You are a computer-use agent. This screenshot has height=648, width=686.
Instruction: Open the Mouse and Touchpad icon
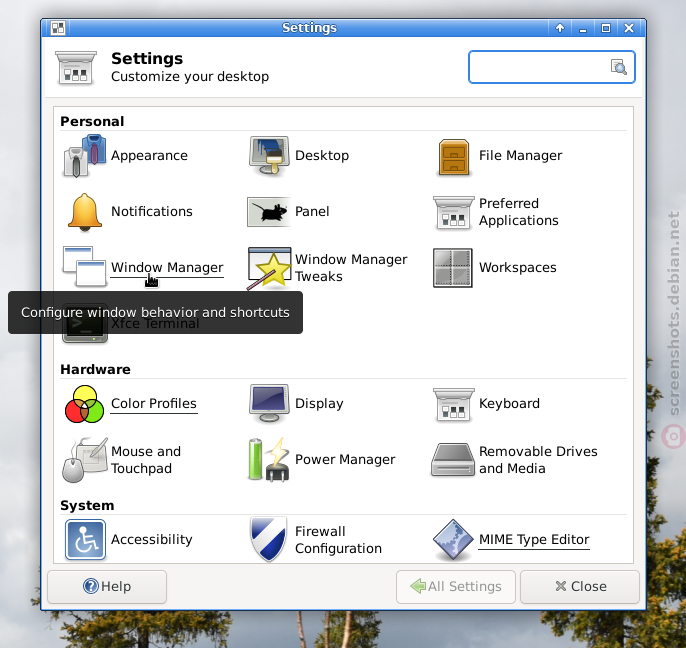pyautogui.click(x=85, y=460)
